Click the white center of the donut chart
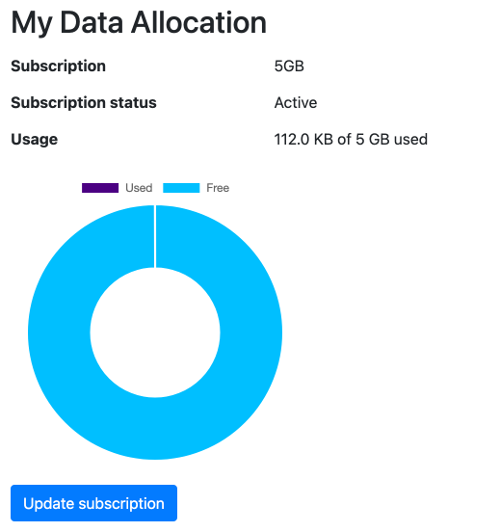This screenshot has width=500, height=532. 155,332
